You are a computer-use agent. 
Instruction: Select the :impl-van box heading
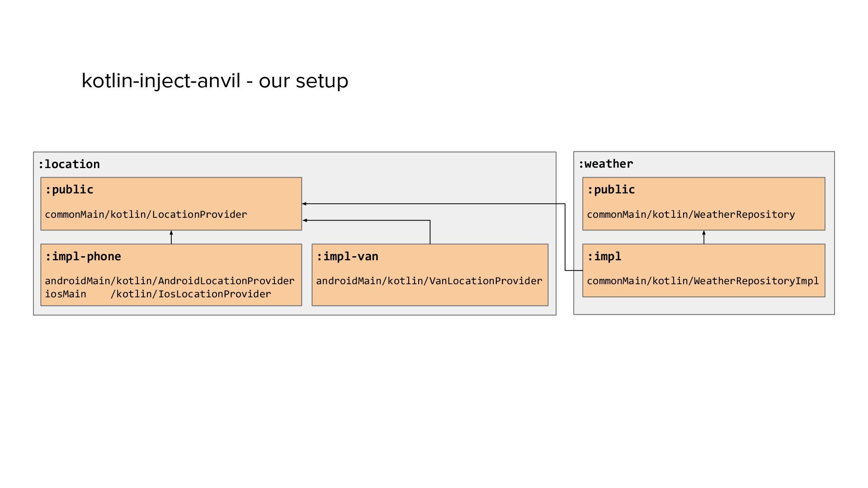coord(347,257)
